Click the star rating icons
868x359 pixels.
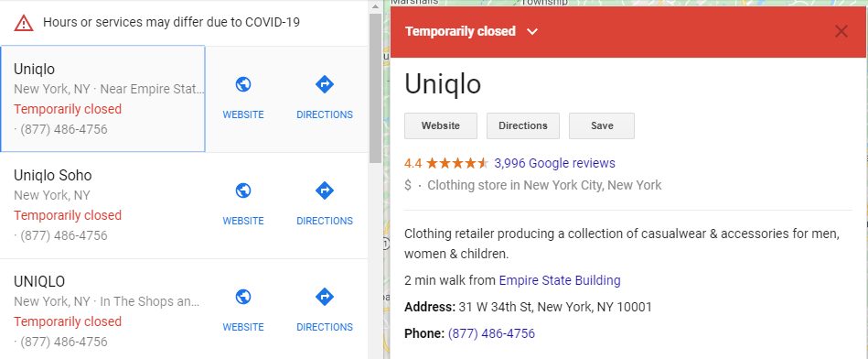pyautogui.click(x=457, y=163)
